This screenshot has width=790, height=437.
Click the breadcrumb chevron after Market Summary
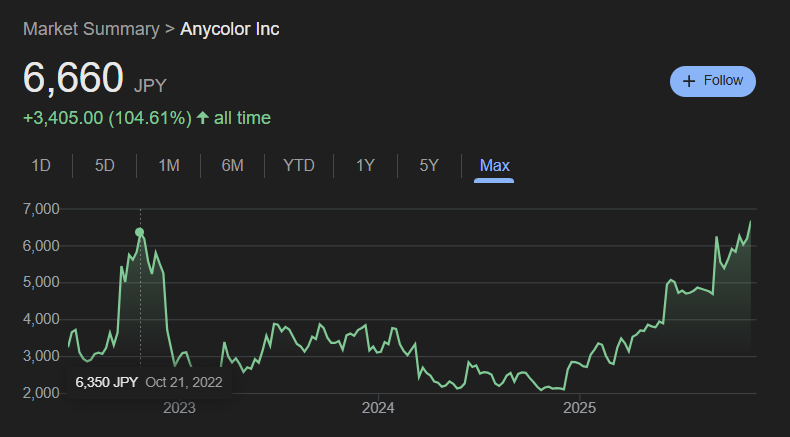point(169,29)
